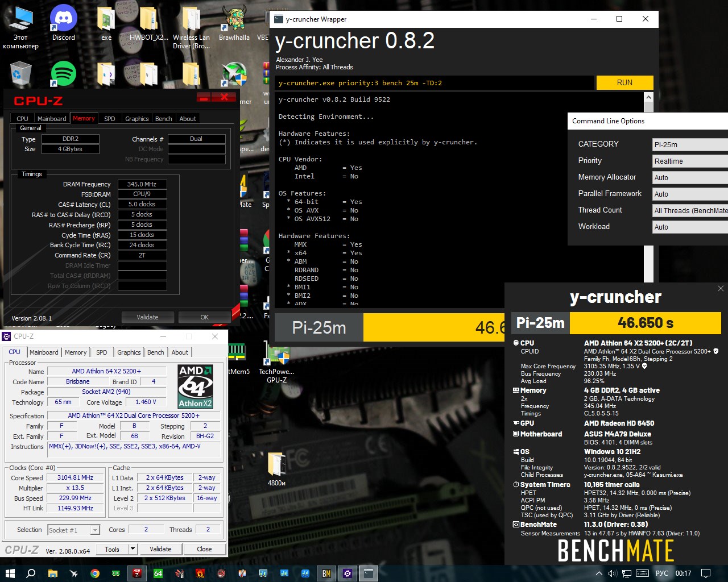The height and width of the screenshot is (582, 728).
Task: Click the Pi-25m 46.650 s result
Action: (617, 323)
